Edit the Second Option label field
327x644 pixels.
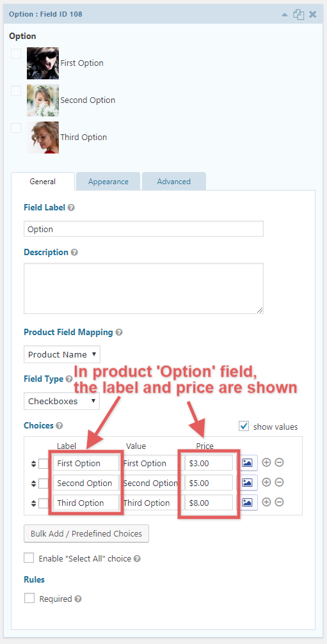pyautogui.click(x=86, y=483)
